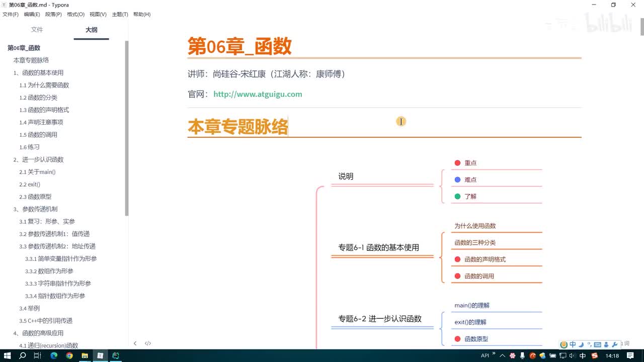
Task: Jump to outline item 第06章_函数
Action: pyautogui.click(x=24, y=48)
